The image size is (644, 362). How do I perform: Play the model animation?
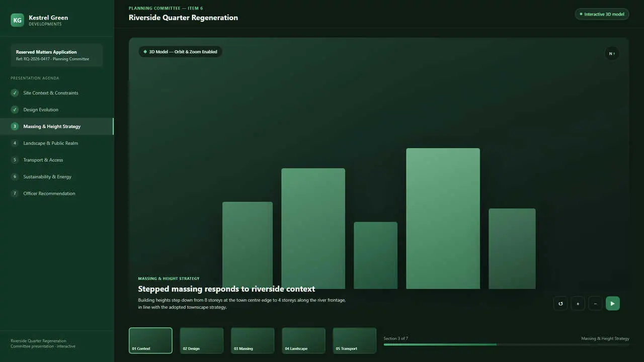pos(613,304)
